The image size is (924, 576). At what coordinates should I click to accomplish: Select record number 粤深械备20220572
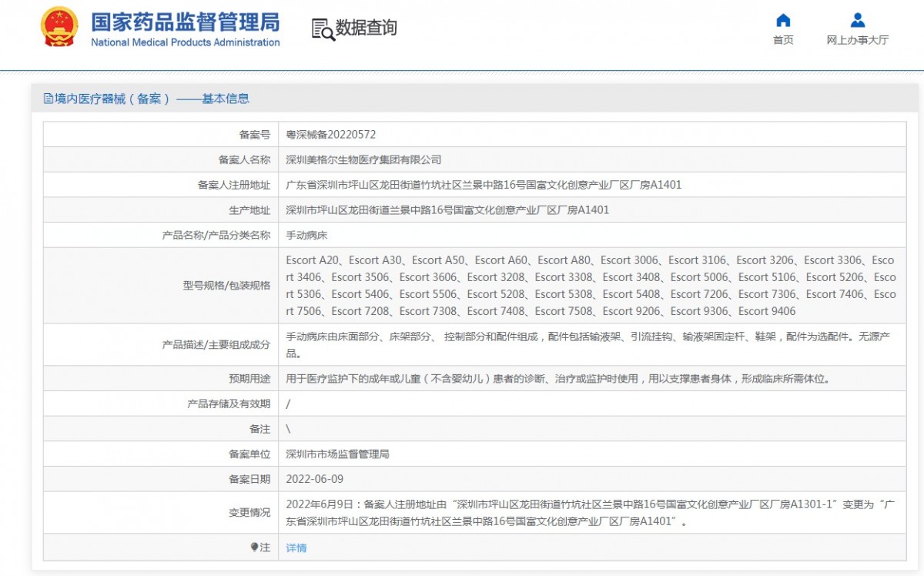tap(331, 135)
